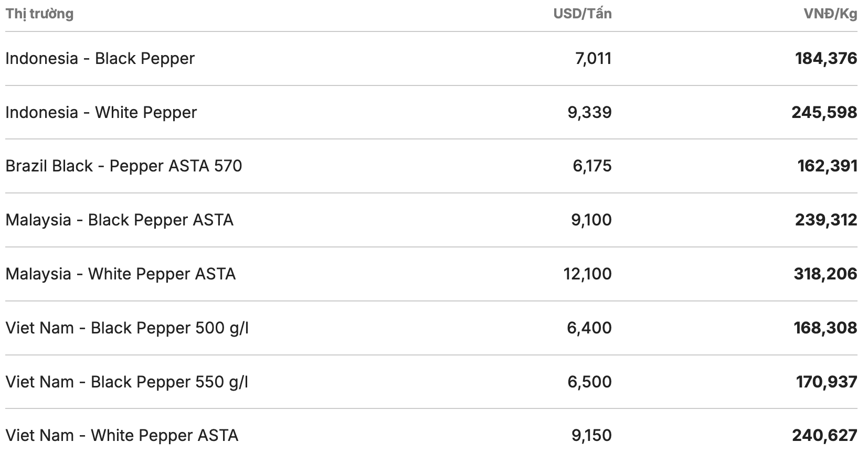
Task: Click Brazil Black - Pepper ASTA 570
Action: [123, 166]
